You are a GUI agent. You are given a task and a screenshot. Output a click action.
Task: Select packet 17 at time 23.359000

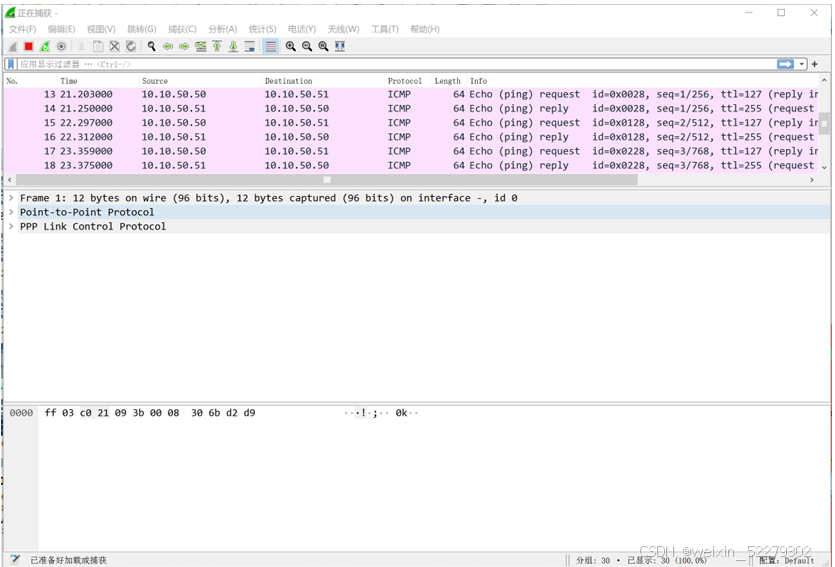(411, 151)
